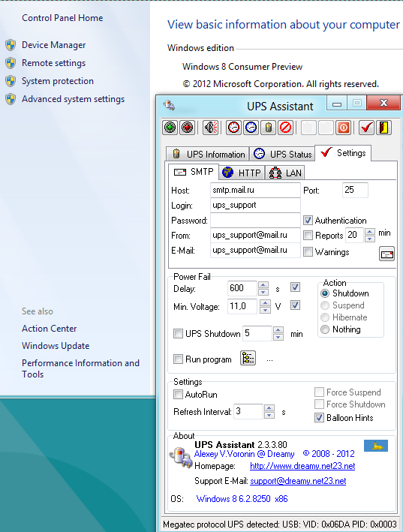Click the blue clock toolbar icon

pyautogui.click(x=251, y=128)
